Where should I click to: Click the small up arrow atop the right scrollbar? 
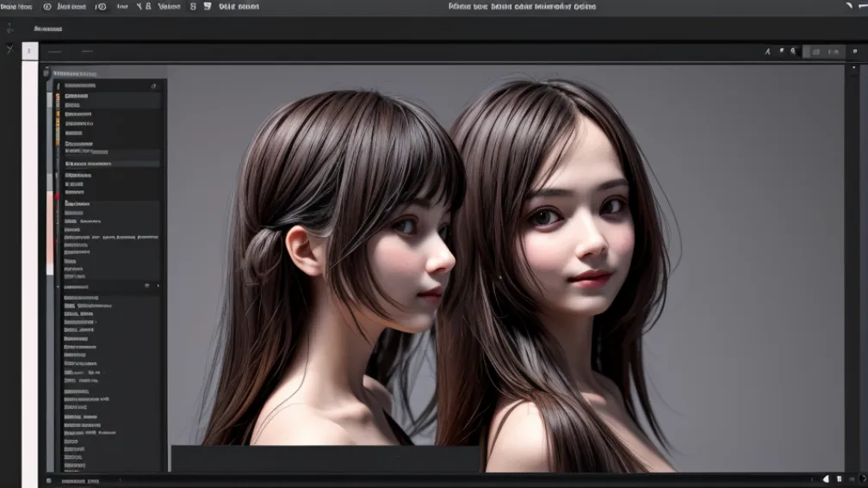coord(853,69)
